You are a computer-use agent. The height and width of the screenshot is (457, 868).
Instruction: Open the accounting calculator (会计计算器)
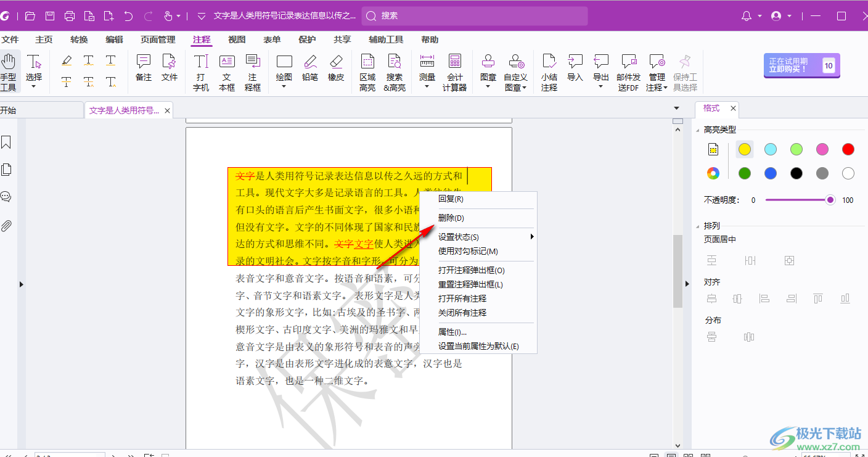[x=455, y=73]
